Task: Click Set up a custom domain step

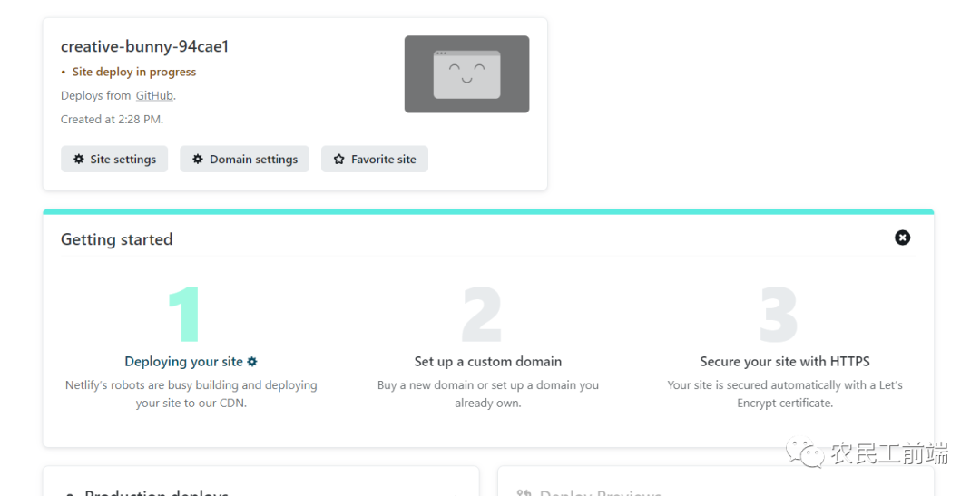Action: point(488,361)
